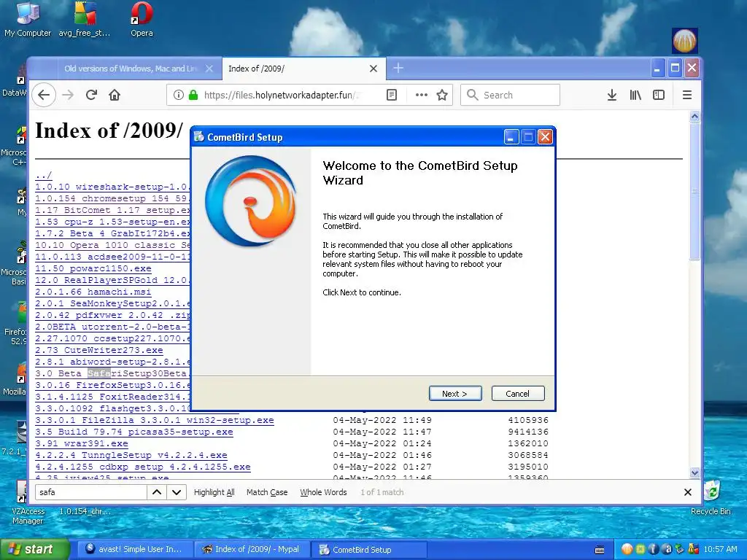Click scrollbar down arrow of browser page
This screenshot has width=747, height=560.
point(694,472)
